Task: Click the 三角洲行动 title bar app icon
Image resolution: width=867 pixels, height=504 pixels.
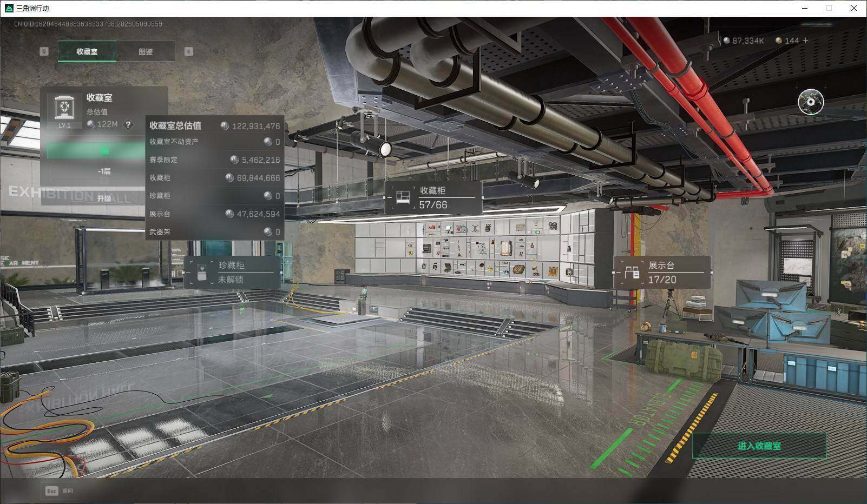Action: 8,8
